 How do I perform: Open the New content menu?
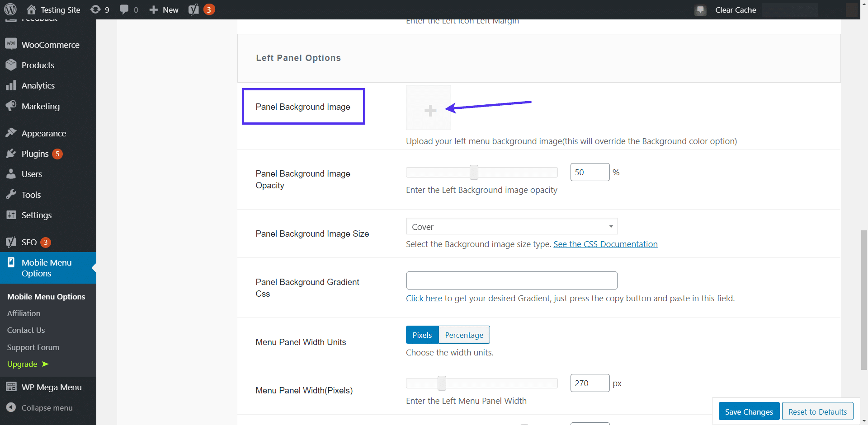click(164, 9)
